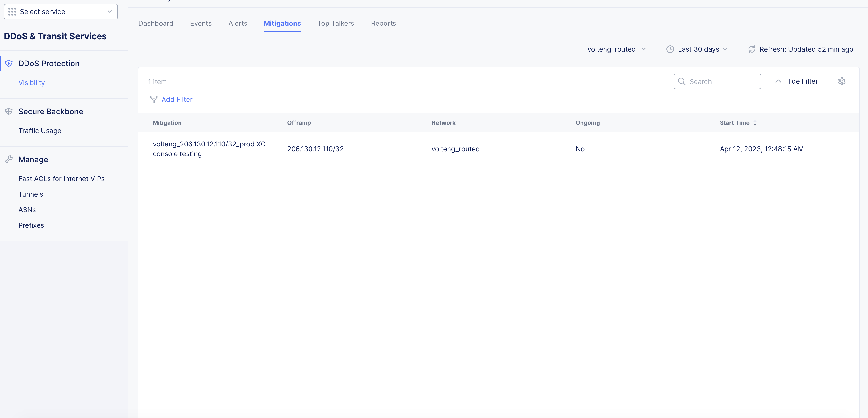Click the DDoS Protection shield icon

9,63
